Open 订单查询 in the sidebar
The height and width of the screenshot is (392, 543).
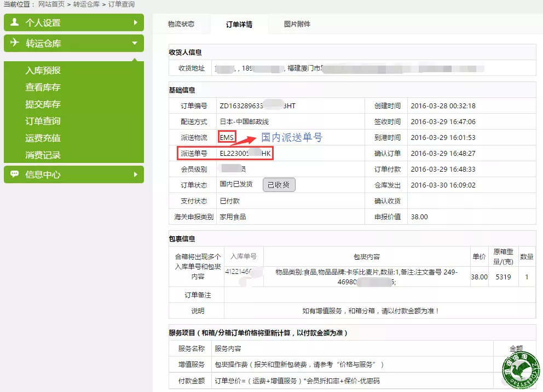point(43,121)
